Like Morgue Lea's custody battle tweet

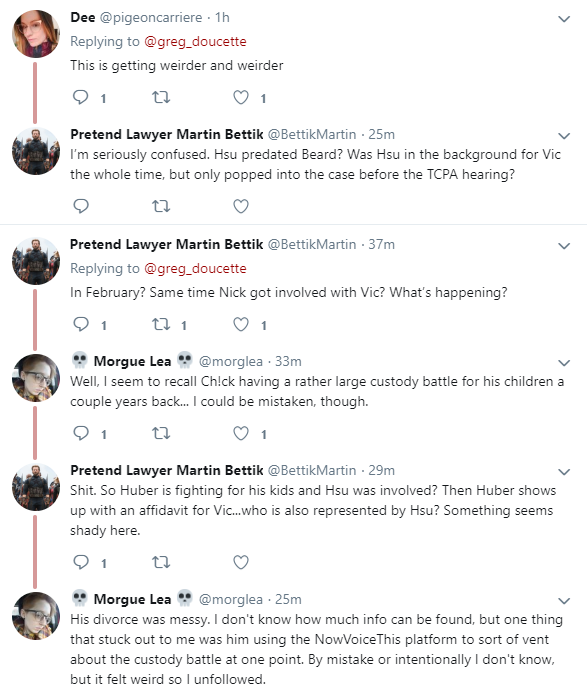241,433
